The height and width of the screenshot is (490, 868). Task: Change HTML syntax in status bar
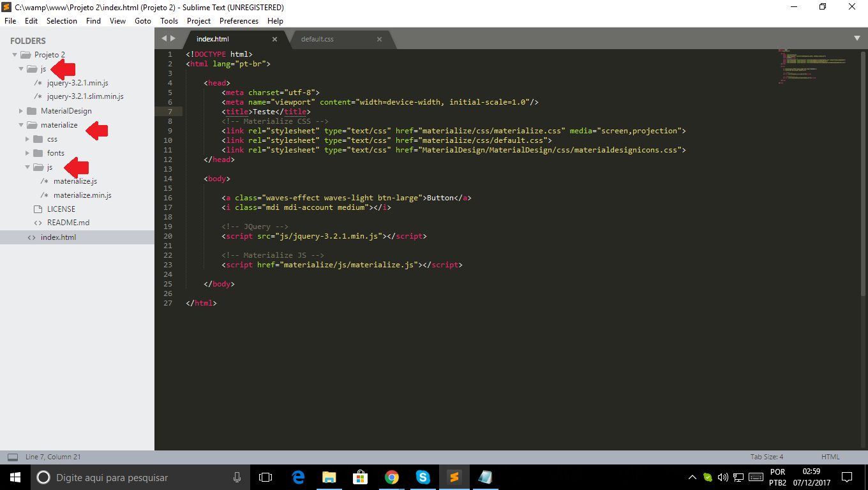pos(830,457)
